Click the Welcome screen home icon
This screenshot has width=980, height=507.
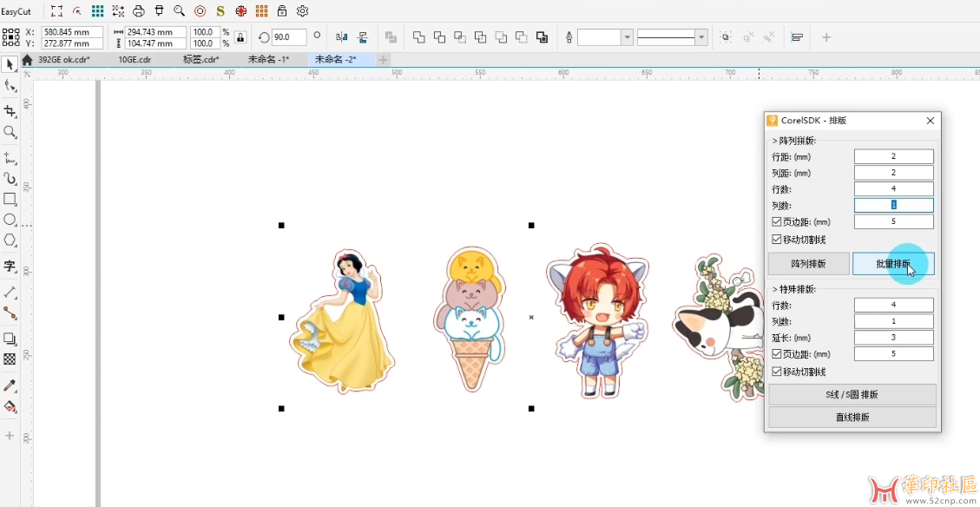point(27,60)
